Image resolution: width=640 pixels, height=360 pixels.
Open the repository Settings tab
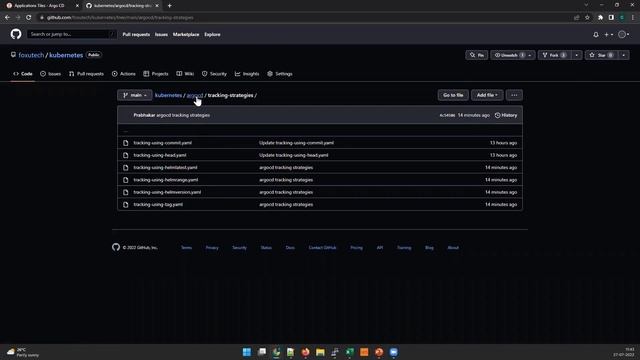(x=280, y=74)
